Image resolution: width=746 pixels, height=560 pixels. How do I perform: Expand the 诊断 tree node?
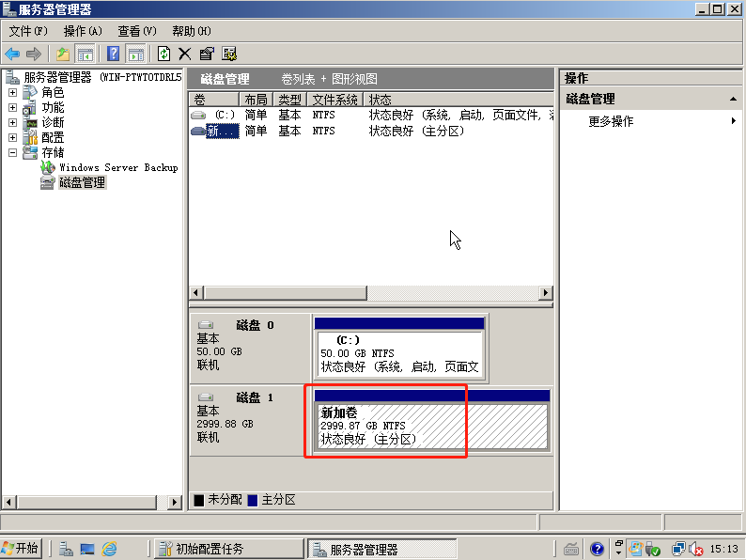click(x=12, y=123)
